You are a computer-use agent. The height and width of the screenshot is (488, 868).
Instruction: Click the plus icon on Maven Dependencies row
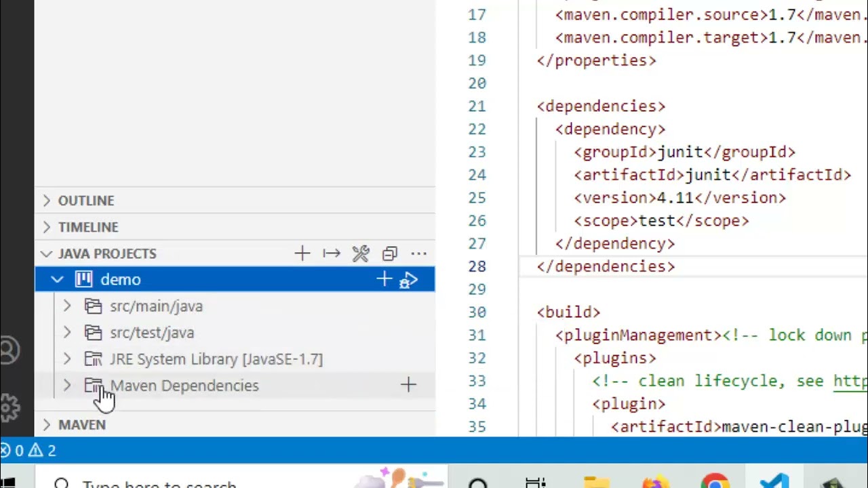[408, 385]
